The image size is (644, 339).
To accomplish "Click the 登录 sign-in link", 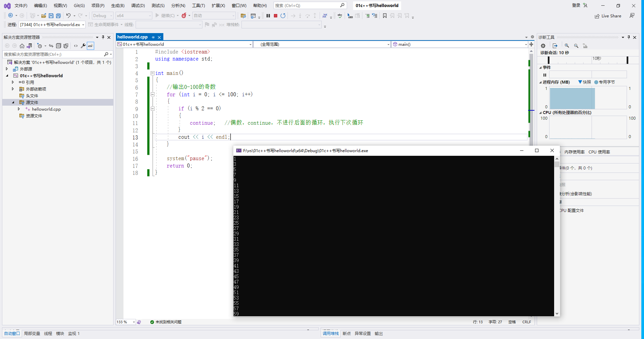I will coord(576,5).
